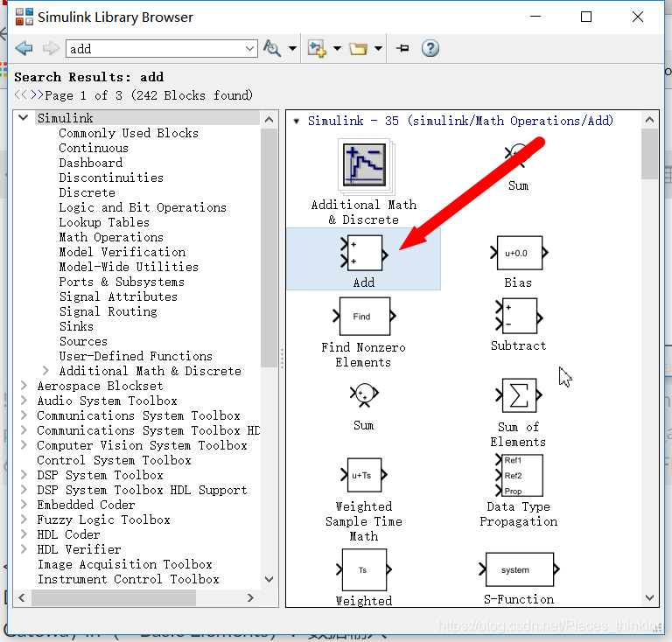Select the Signal Routing library
Image resolution: width=672 pixels, height=642 pixels.
pyautogui.click(x=108, y=311)
